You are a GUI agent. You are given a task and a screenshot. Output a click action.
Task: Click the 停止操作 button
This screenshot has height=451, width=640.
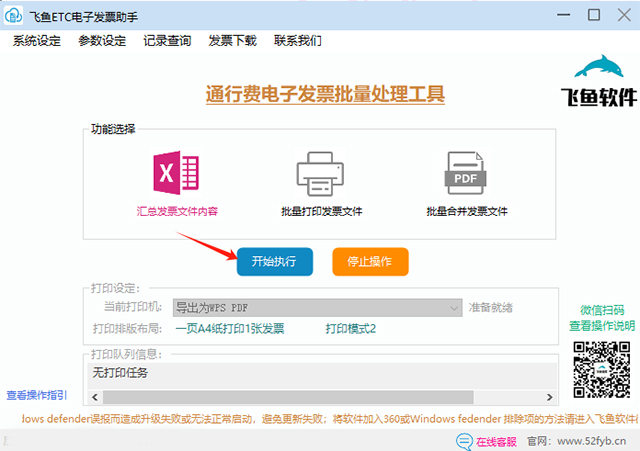[370, 262]
